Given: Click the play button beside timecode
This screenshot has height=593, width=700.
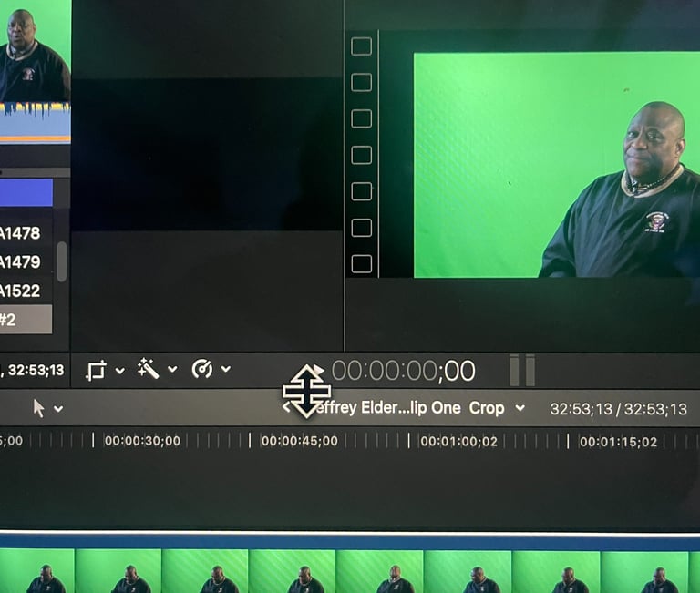Looking at the screenshot, I should click(x=318, y=370).
